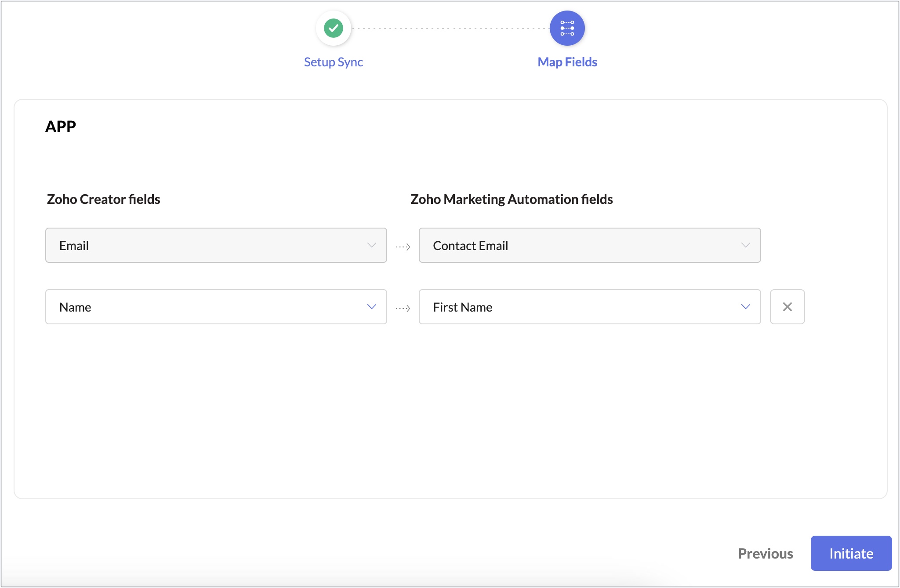The image size is (900, 588).
Task: Click the Zoho Marketing Automation fields heading
Action: (512, 199)
